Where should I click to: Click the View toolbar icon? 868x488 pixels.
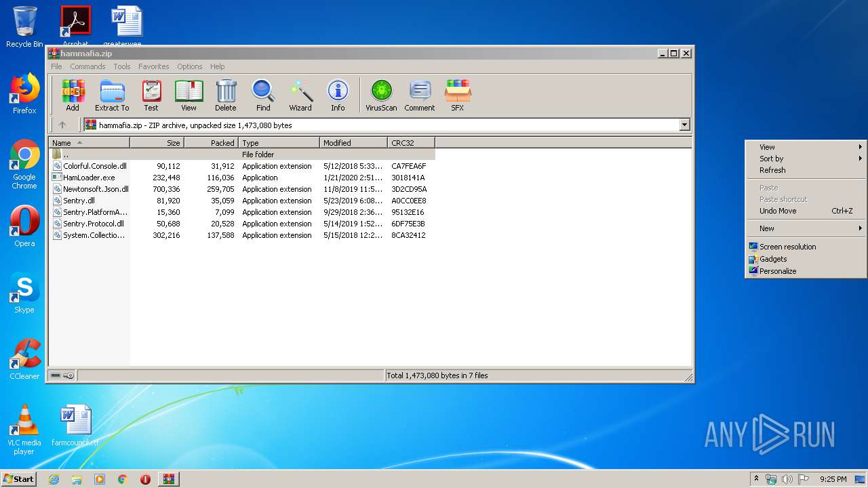click(189, 96)
